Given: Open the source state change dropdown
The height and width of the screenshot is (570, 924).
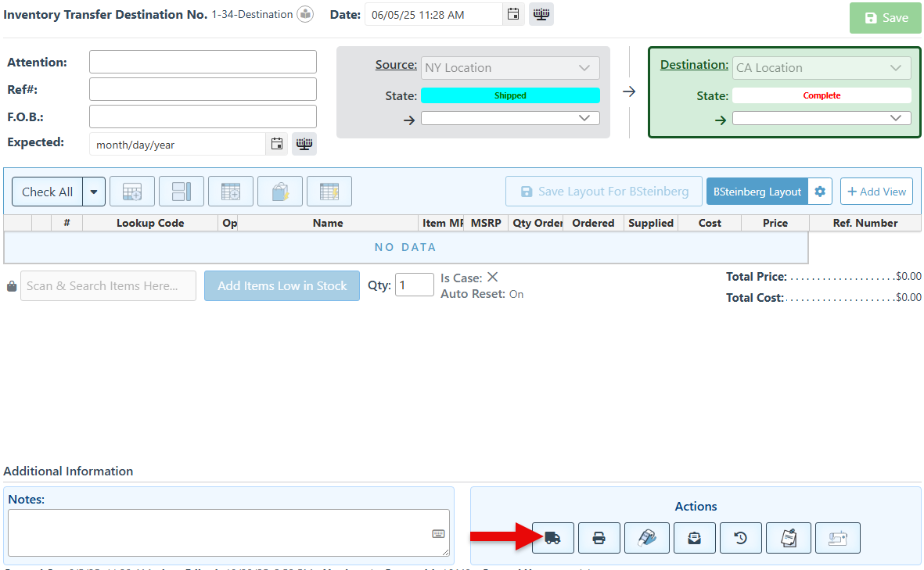Looking at the screenshot, I should [510, 118].
